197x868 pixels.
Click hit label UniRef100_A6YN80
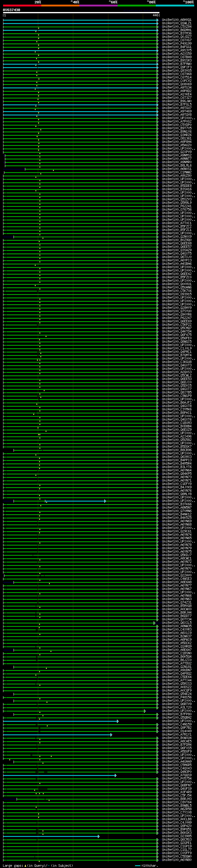[x=176, y=860]
